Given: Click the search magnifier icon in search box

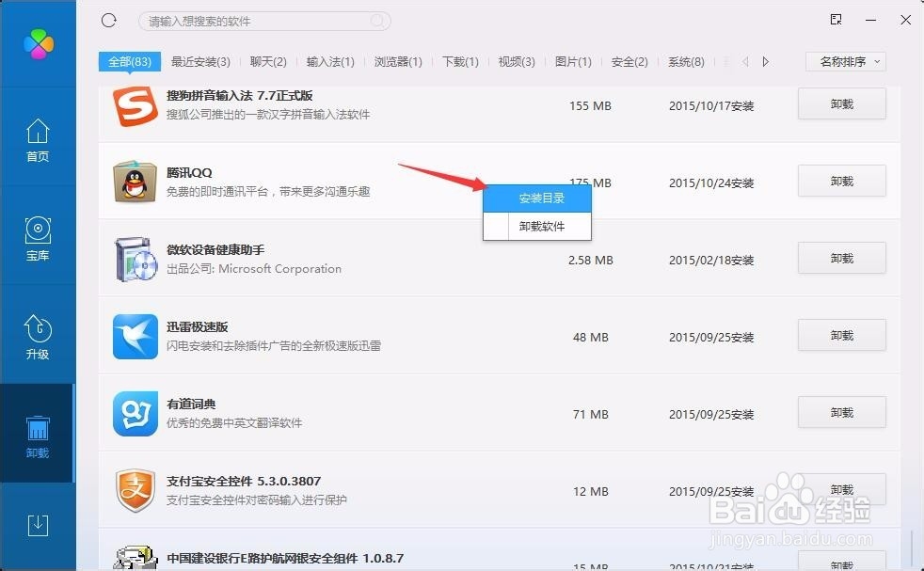Looking at the screenshot, I should (x=377, y=22).
